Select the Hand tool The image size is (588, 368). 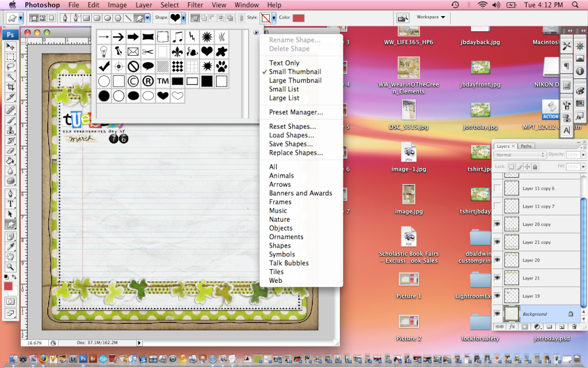(x=10, y=257)
